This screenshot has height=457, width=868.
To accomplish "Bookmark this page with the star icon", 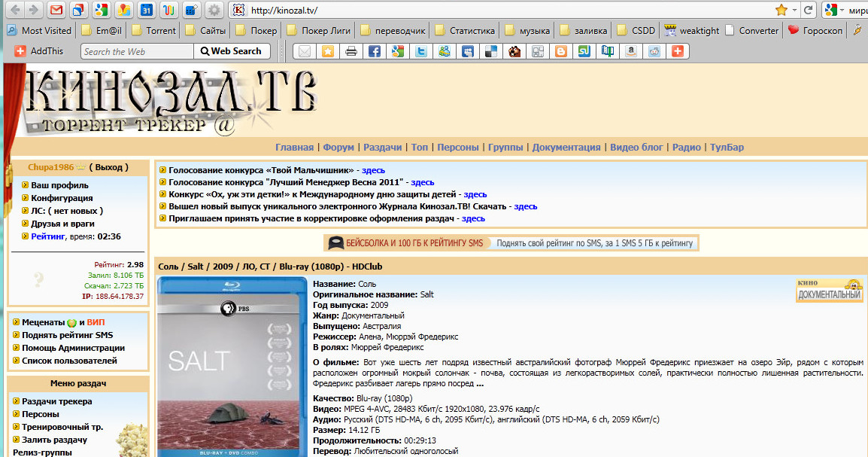I will pyautogui.click(x=781, y=10).
